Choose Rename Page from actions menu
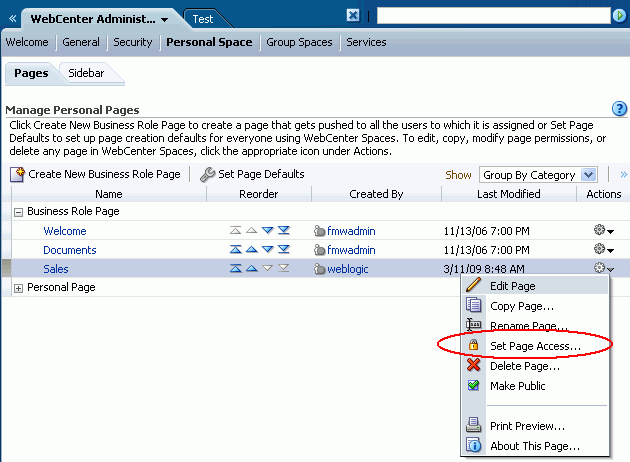 (x=535, y=325)
